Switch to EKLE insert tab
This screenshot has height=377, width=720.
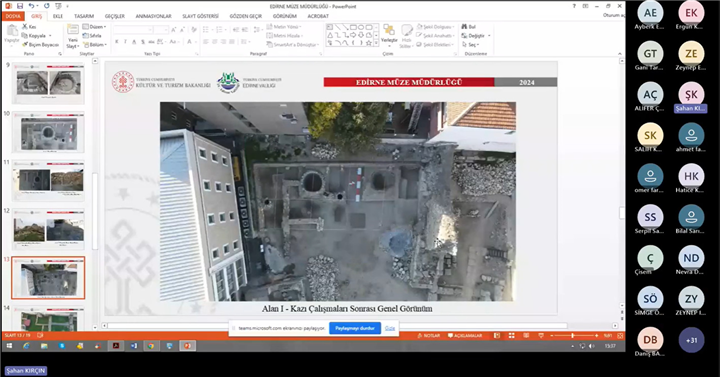58,16
